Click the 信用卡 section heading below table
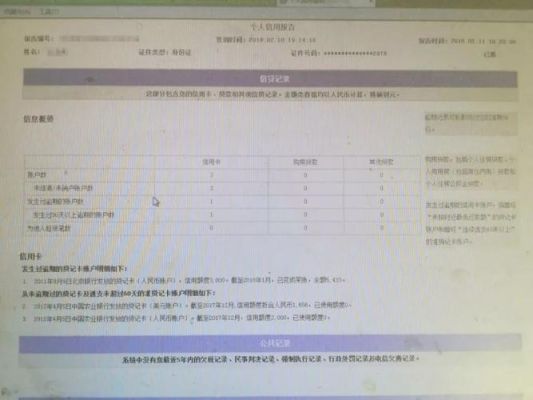Screen dimensions: 533x400 click(31, 256)
